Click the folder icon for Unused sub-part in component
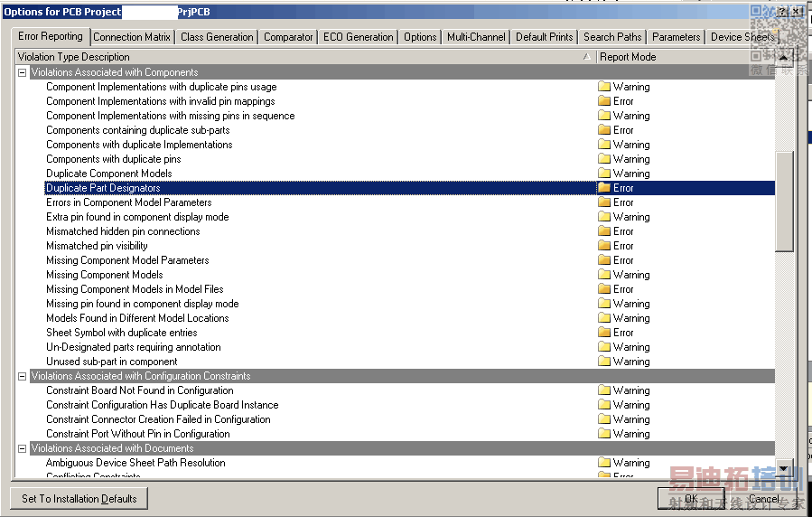Screen dimensions: 812x517 [x=604, y=362]
